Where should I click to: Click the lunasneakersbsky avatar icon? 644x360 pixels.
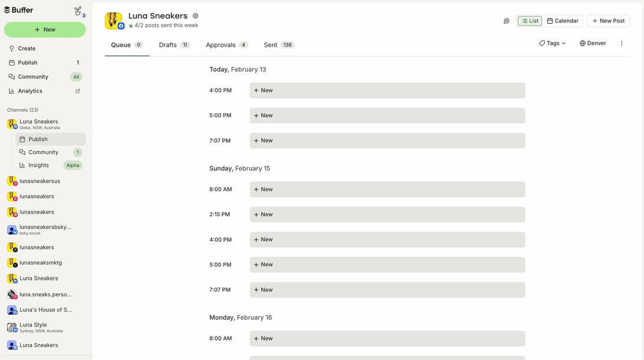tap(12, 230)
